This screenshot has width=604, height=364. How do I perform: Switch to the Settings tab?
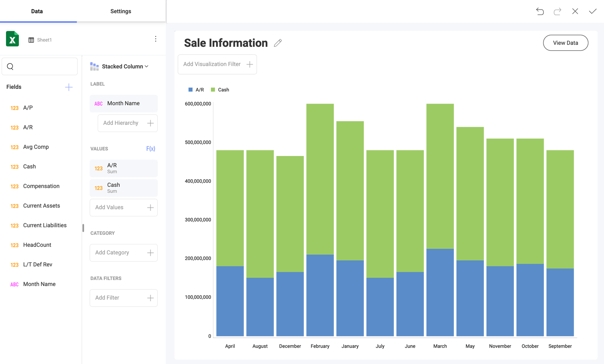click(121, 11)
